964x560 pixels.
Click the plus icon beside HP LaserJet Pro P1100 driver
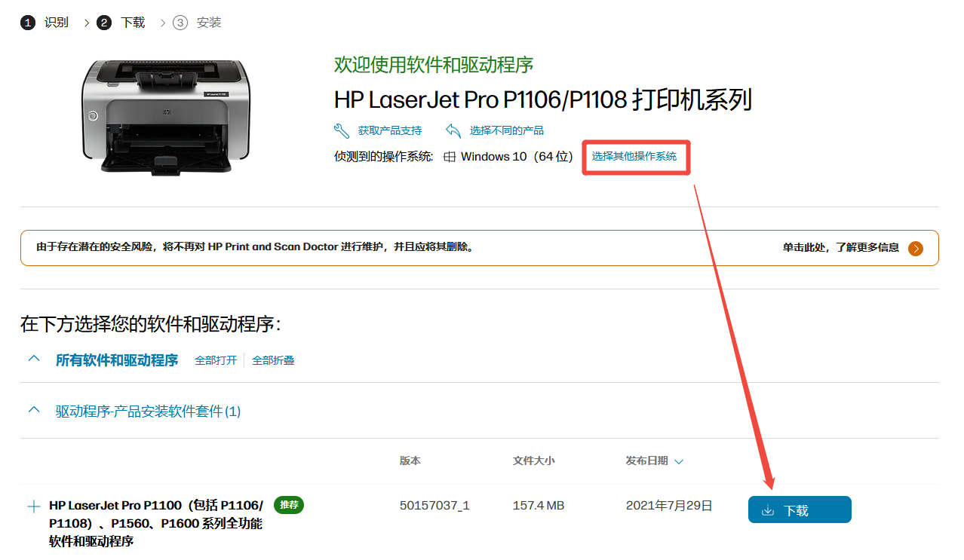tap(33, 506)
